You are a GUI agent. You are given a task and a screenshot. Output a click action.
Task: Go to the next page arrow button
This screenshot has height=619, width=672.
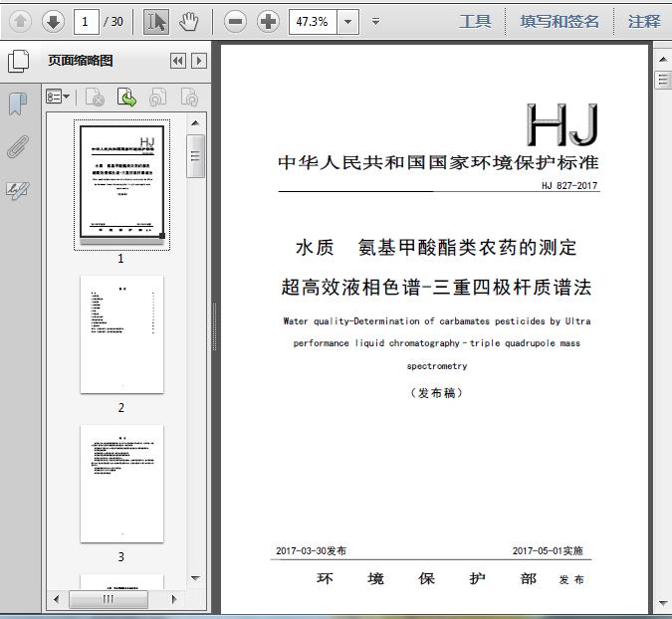(53, 21)
